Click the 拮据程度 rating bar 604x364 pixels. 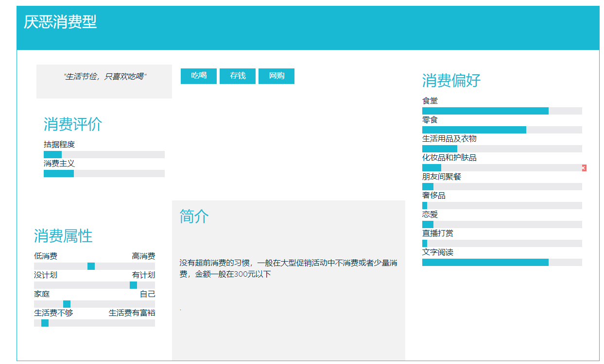pos(104,155)
